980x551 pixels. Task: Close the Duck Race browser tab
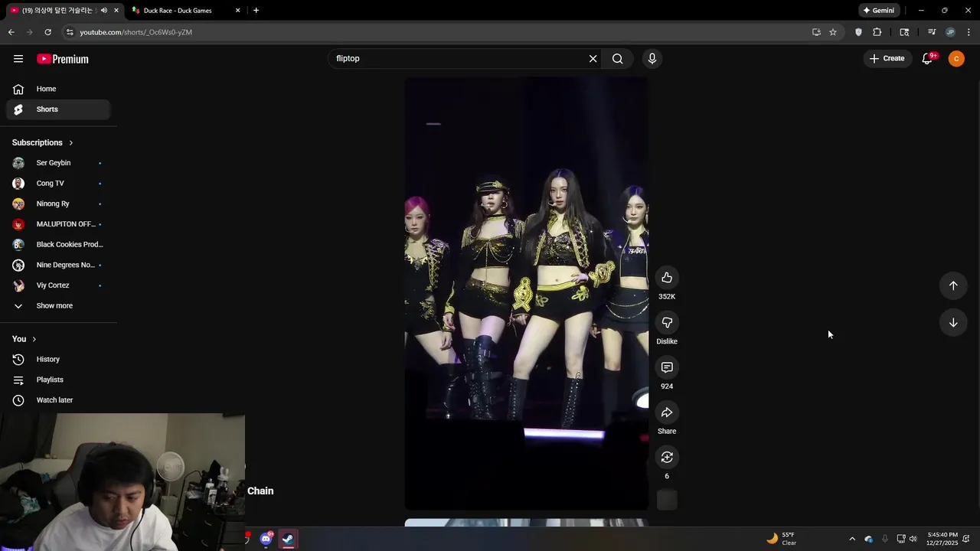pyautogui.click(x=237, y=11)
